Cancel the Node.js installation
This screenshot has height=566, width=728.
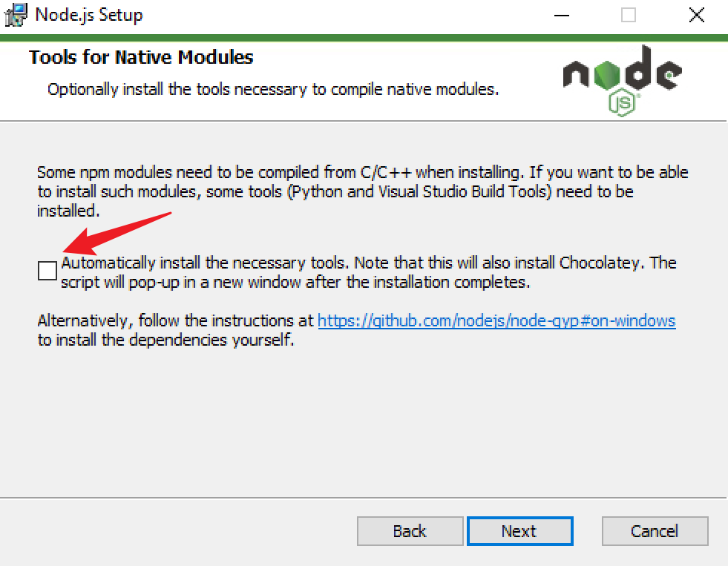655,531
